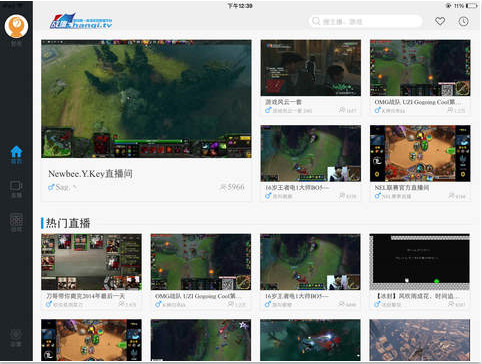Open watch history with the clock icon
This screenshot has height=364, width=482.
point(463,22)
